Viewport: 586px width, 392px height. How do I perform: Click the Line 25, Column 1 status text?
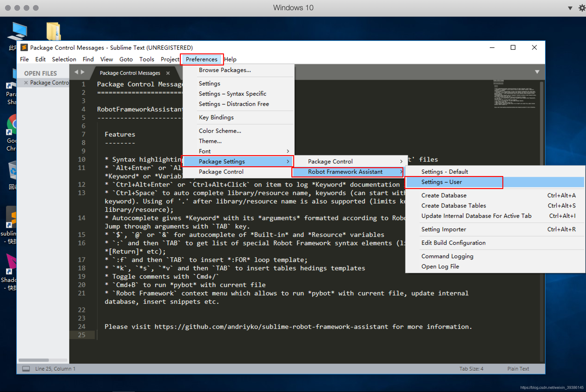coord(55,369)
